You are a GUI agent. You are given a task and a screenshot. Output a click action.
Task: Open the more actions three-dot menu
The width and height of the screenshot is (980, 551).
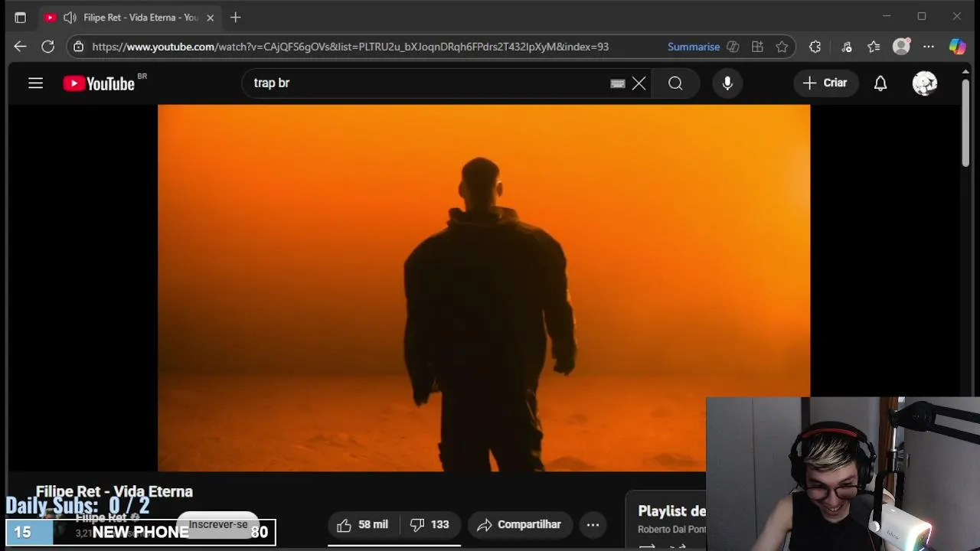click(x=593, y=524)
